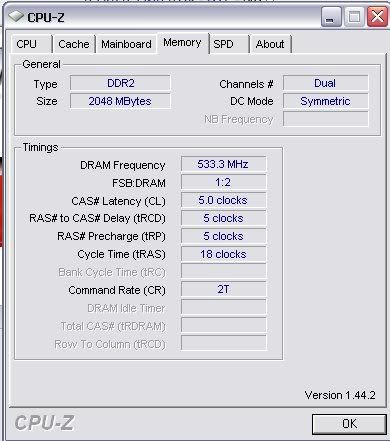Click the OK button

(349, 424)
